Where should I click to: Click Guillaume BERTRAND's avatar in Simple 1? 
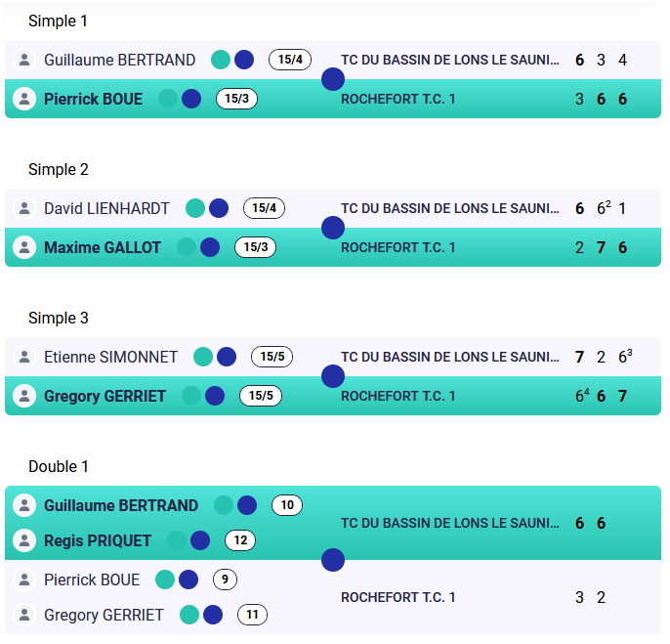24,60
